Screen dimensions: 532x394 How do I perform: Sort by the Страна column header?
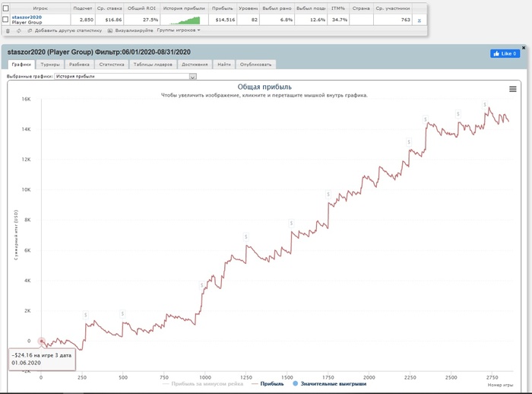[361, 8]
